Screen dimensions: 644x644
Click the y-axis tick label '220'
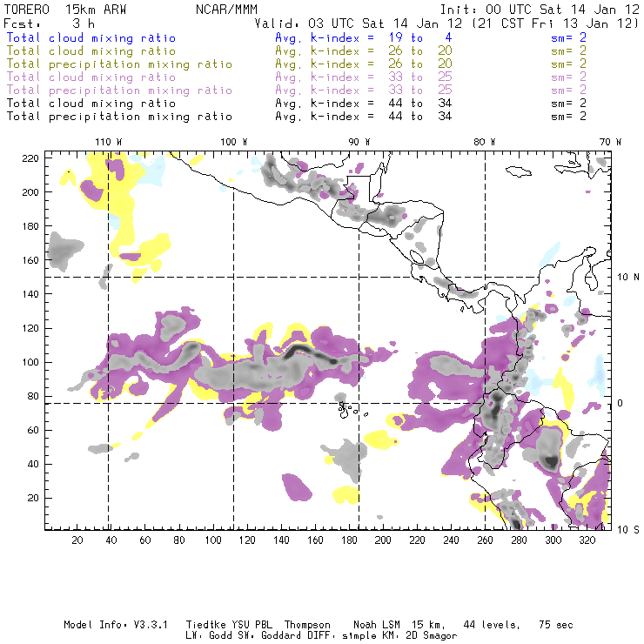pyautogui.click(x=30, y=158)
